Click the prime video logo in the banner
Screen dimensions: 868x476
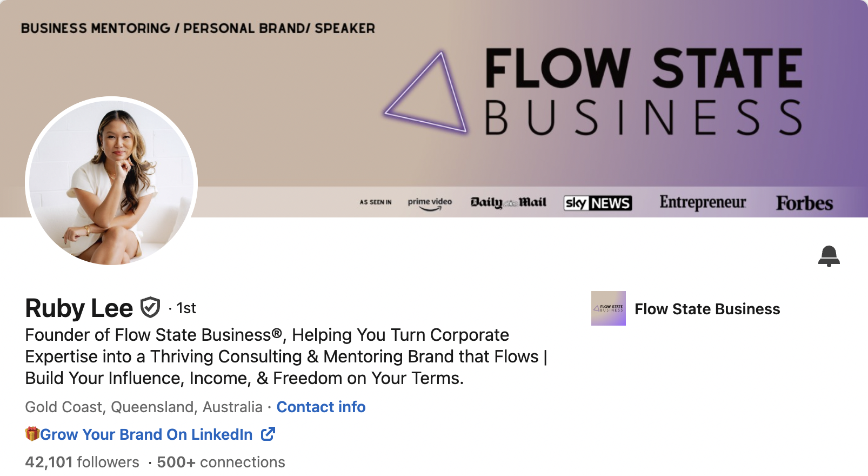pyautogui.click(x=430, y=203)
